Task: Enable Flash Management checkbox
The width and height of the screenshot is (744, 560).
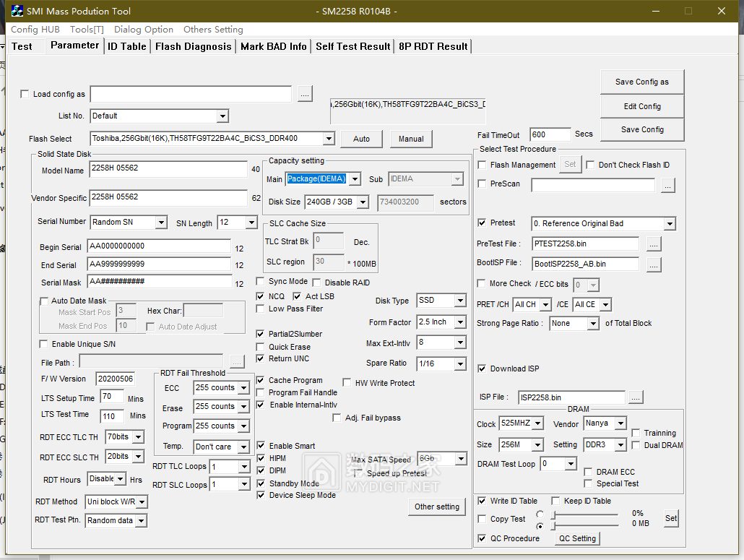Action: pos(482,165)
